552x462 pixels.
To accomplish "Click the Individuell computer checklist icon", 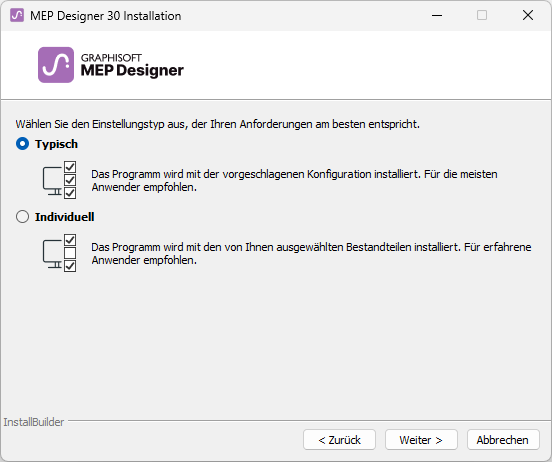I will 59,253.
